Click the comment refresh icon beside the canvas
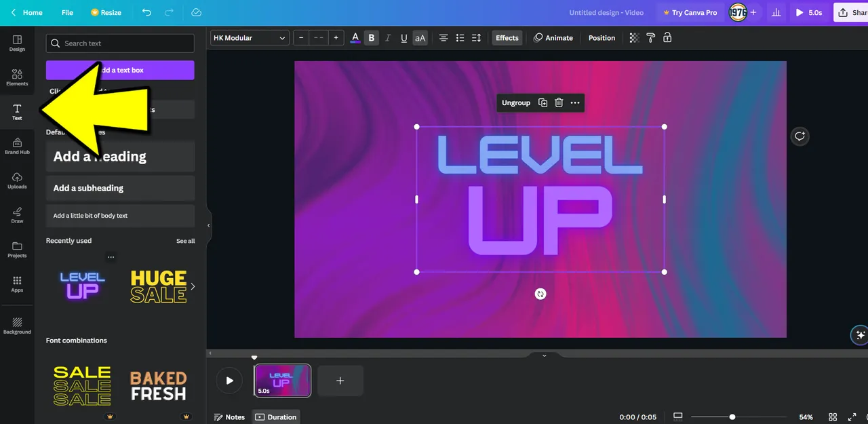 [800, 136]
